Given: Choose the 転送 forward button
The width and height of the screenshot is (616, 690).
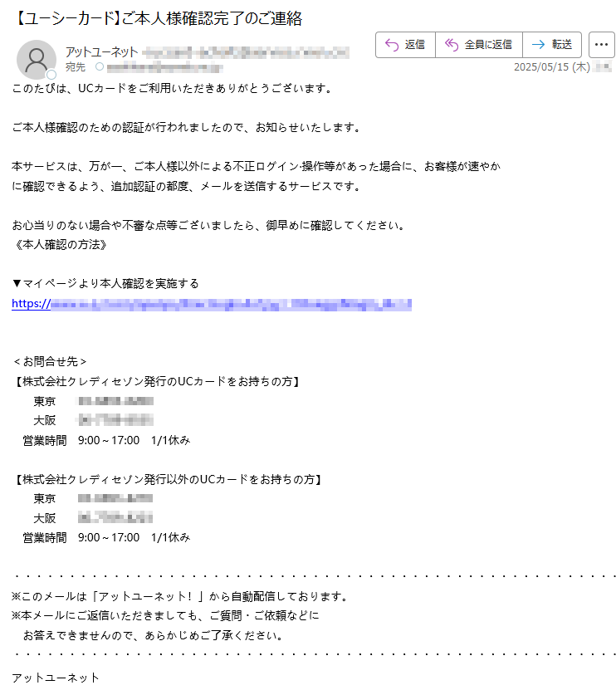Looking at the screenshot, I should [552, 45].
